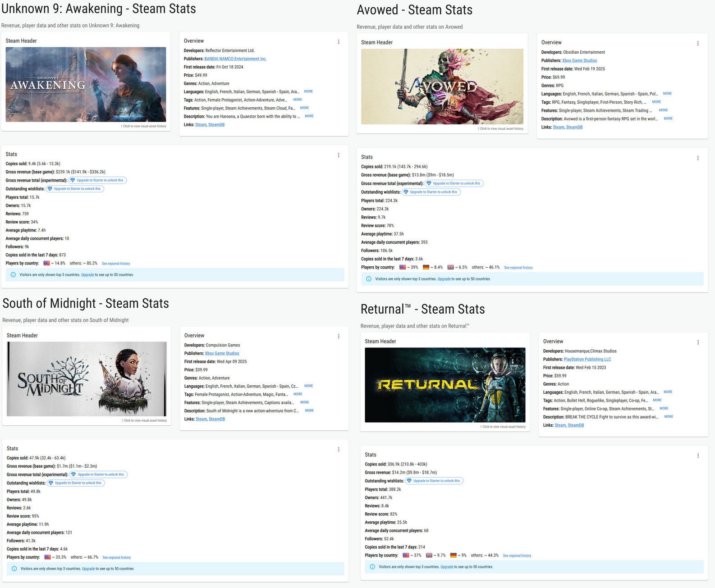Expand Avowed Features with MORE
715x588 pixels.
[x=663, y=110]
